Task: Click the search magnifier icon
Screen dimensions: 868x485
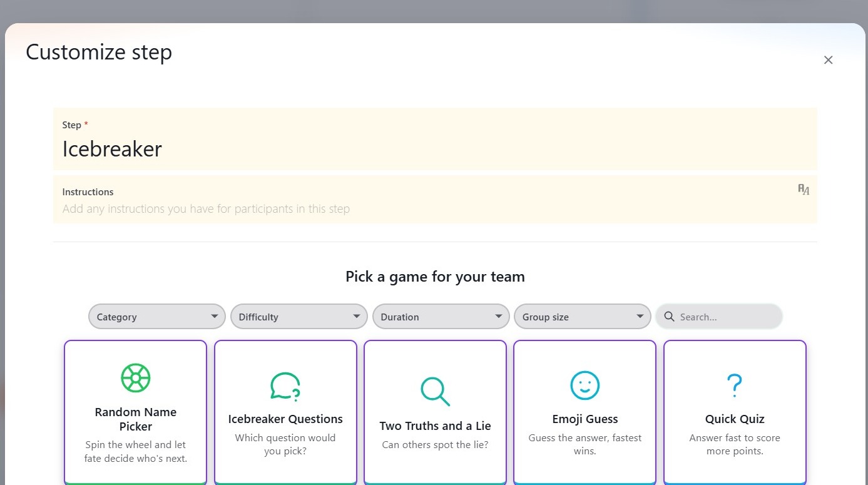Action: pyautogui.click(x=669, y=317)
